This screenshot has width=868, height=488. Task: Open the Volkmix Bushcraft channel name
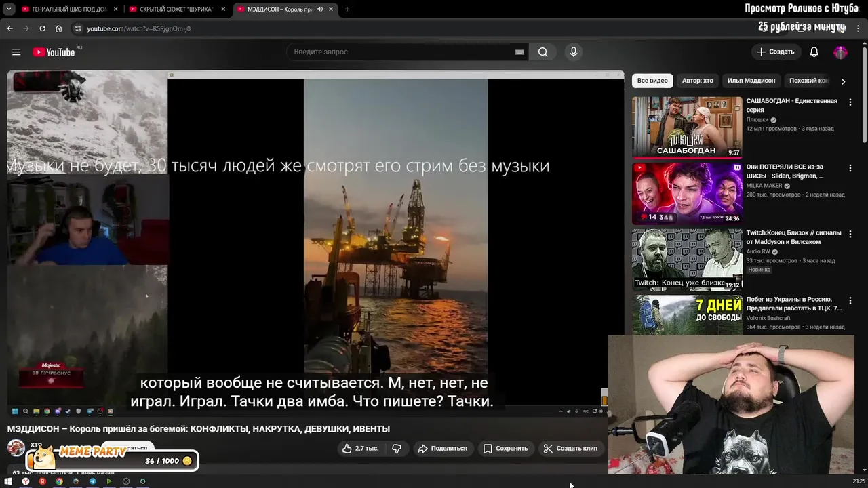[x=768, y=318]
